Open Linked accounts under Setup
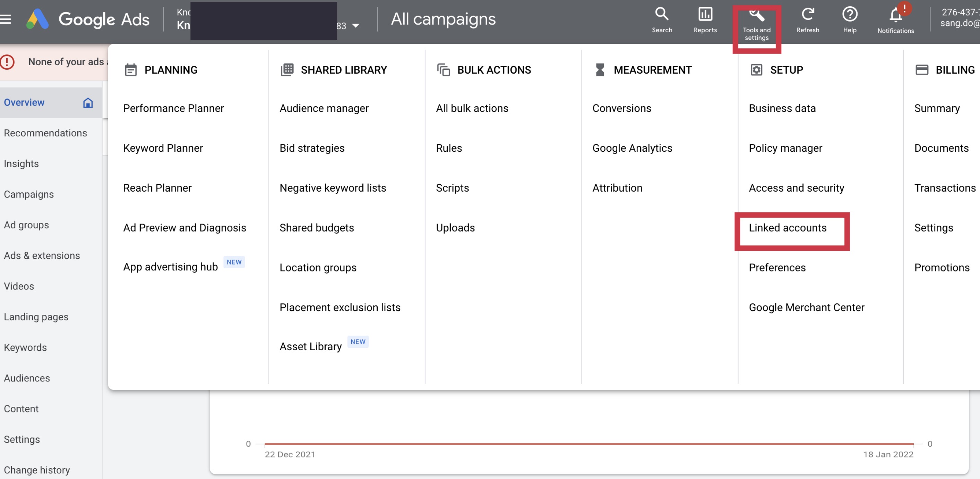 click(787, 228)
